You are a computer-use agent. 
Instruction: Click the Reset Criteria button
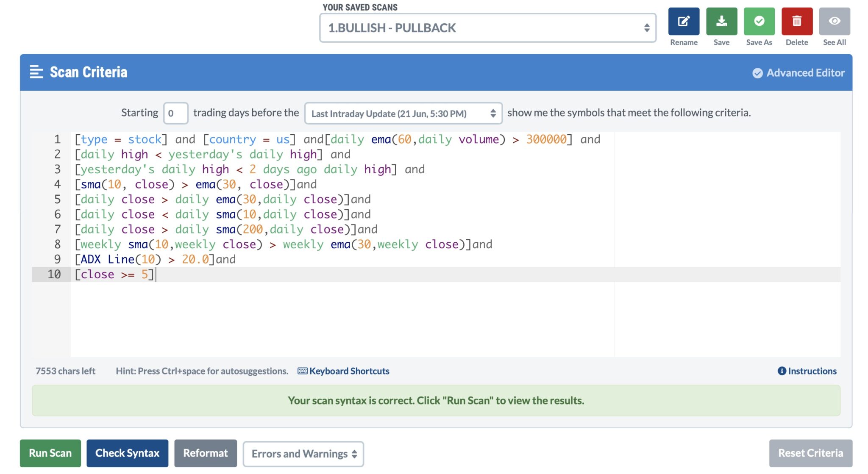point(810,453)
